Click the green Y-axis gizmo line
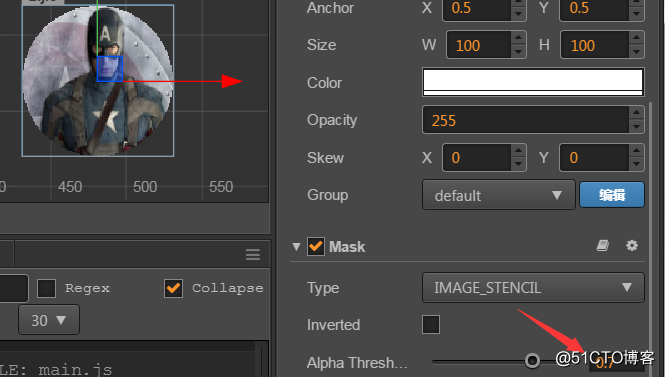Screen dimensions: 665x377 pyautogui.click(x=97, y=28)
